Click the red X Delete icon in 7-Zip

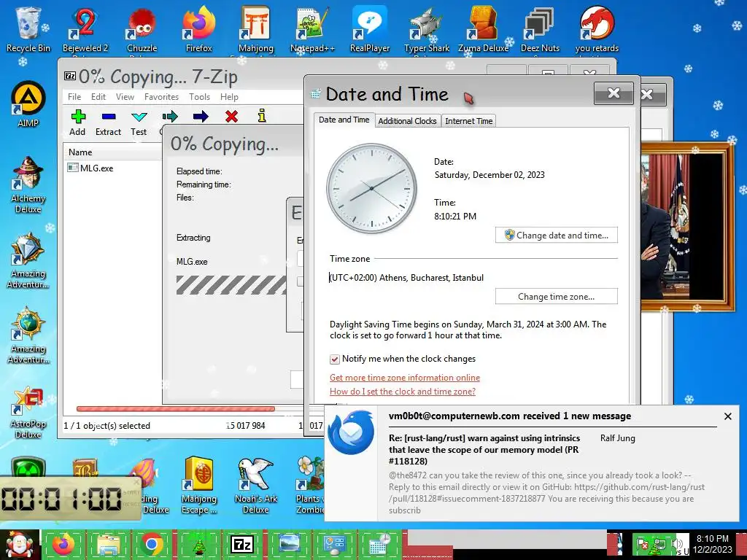click(231, 116)
